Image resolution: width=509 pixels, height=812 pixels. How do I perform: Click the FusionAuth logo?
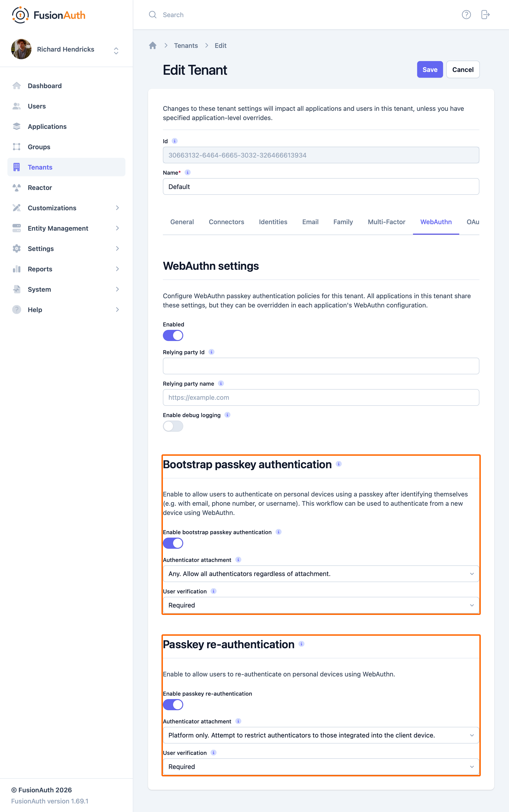point(49,15)
